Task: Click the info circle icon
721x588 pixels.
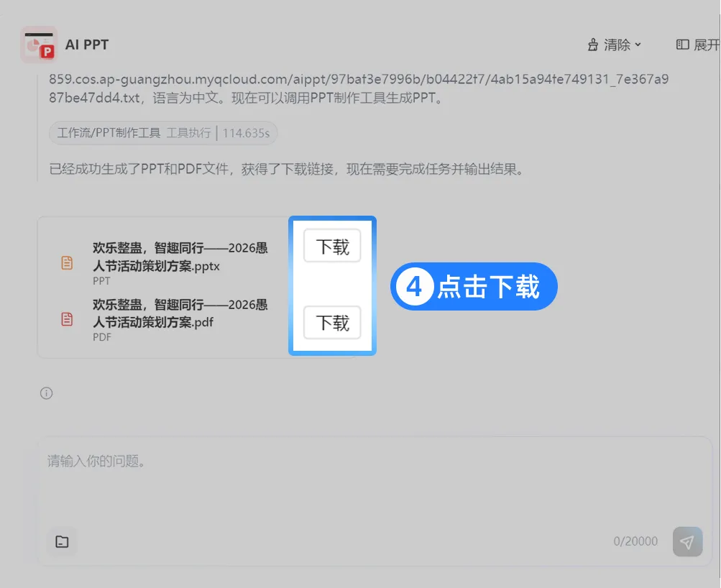Action: 47,393
